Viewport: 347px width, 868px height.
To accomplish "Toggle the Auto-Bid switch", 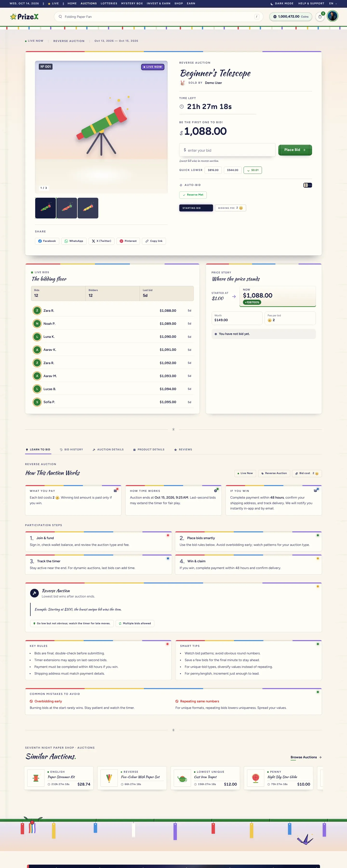I will [307, 185].
